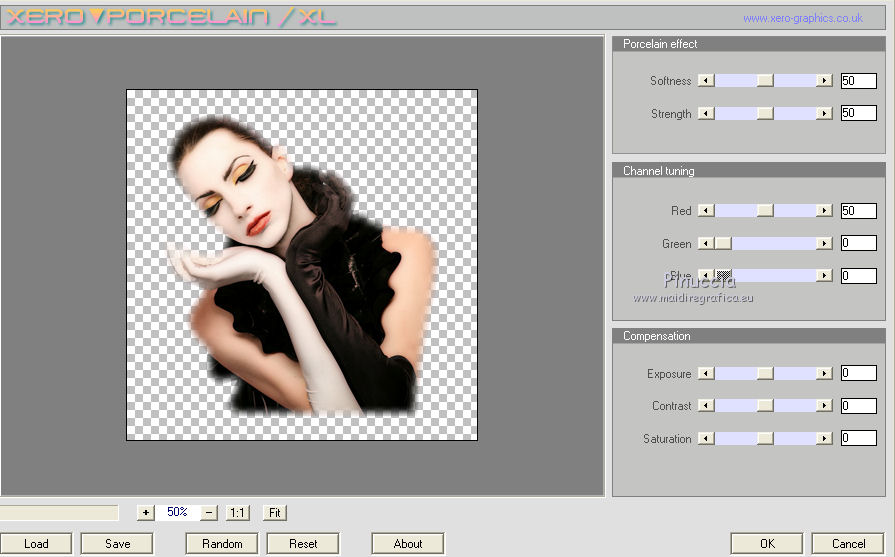Image resolution: width=895 pixels, height=557 pixels.
Task: Click the zoom out minus button
Action: (209, 512)
